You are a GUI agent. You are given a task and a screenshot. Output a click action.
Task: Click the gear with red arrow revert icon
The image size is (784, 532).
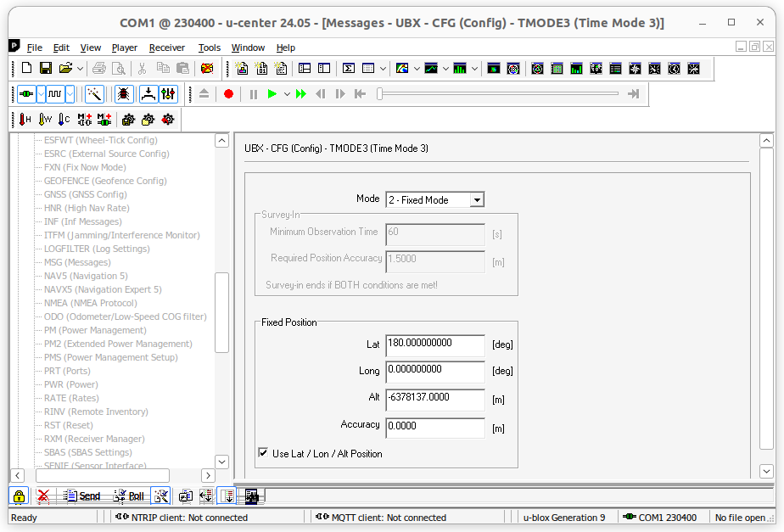pos(168,119)
